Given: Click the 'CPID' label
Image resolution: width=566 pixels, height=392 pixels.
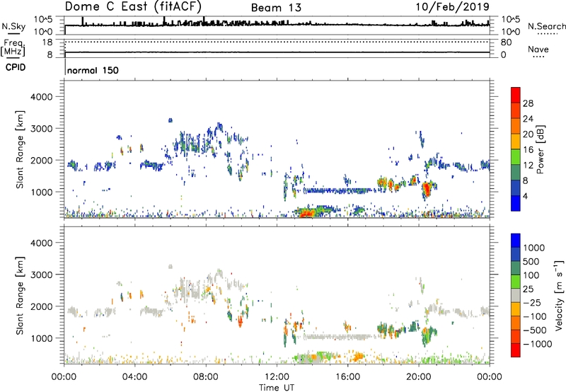Looking at the screenshot, I should click(16, 67).
